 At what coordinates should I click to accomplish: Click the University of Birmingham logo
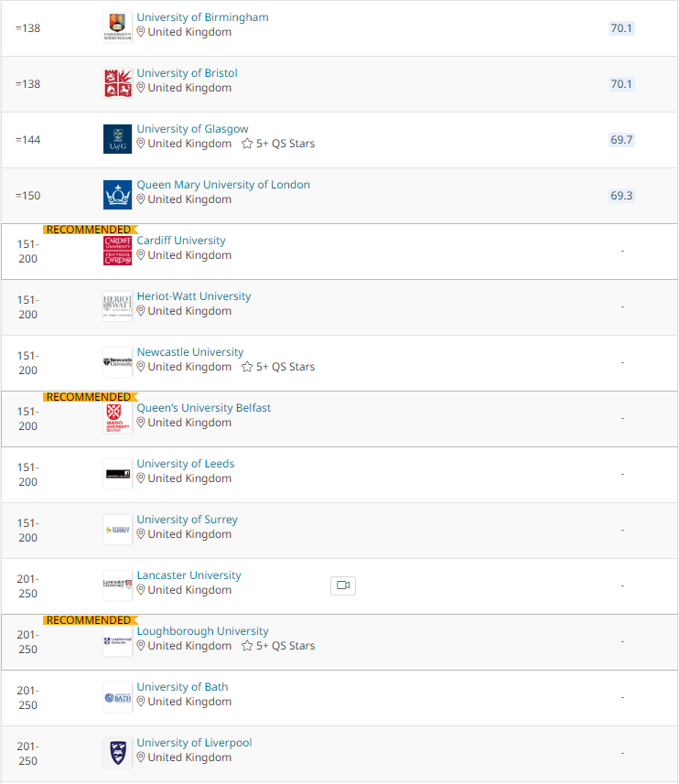pyautogui.click(x=118, y=27)
